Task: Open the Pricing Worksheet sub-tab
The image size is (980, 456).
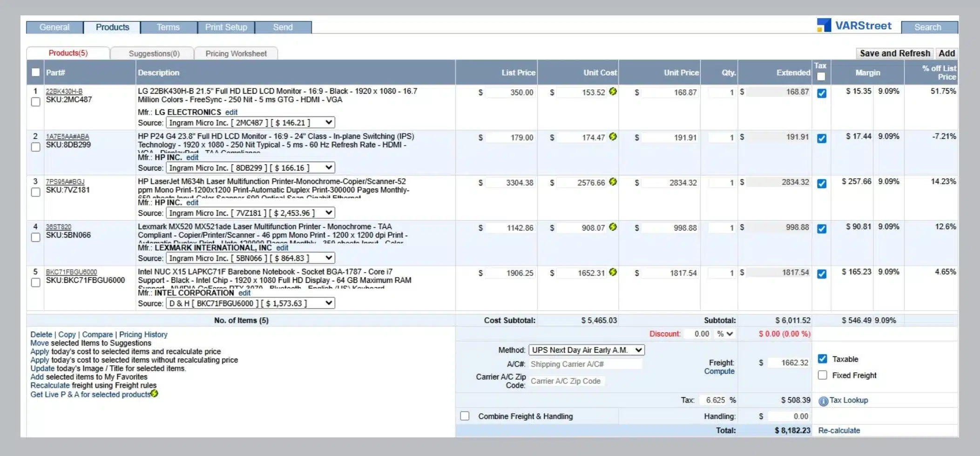Action: (236, 54)
